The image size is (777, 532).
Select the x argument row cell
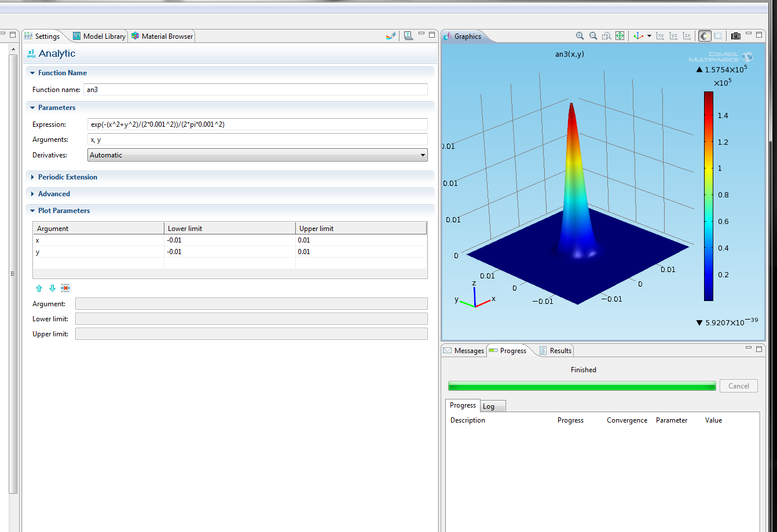click(98, 240)
